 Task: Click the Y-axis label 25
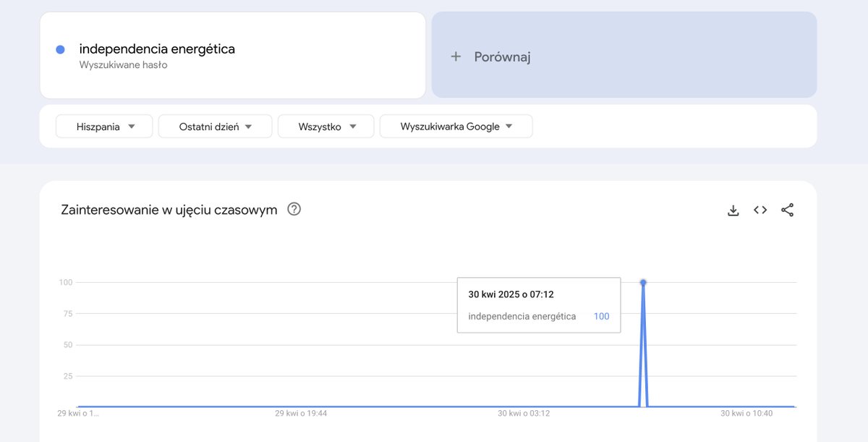68,376
